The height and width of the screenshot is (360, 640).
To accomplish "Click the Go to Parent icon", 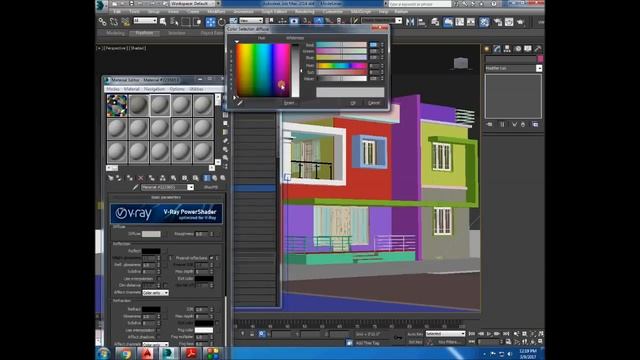I will tap(215, 178).
